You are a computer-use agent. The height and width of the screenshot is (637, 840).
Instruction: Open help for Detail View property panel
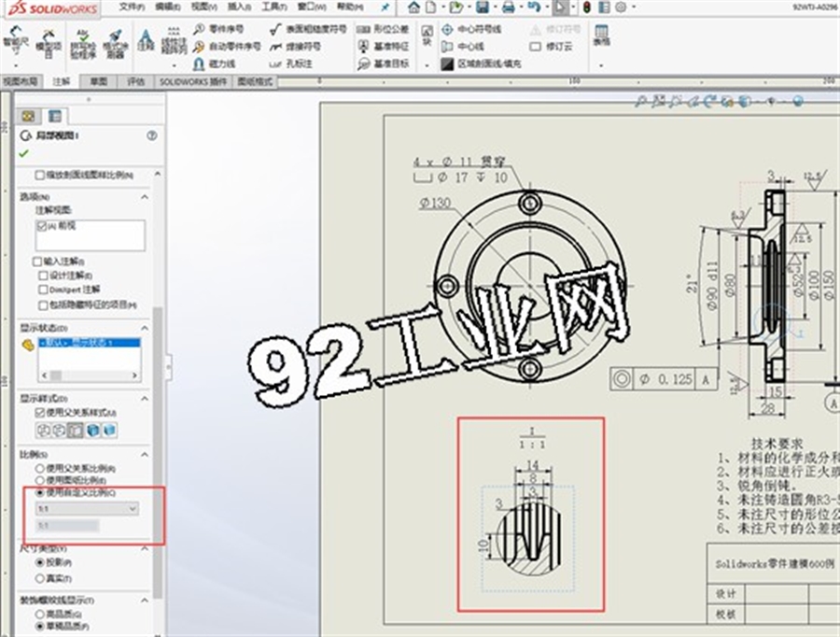tap(151, 135)
